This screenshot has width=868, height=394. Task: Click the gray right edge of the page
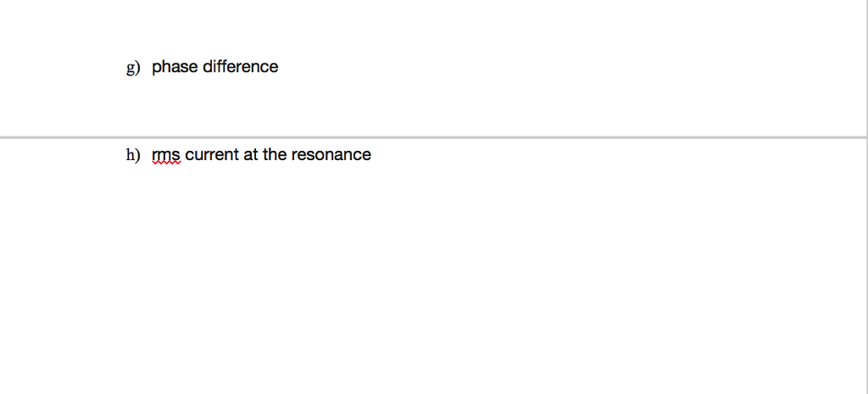coord(867,197)
